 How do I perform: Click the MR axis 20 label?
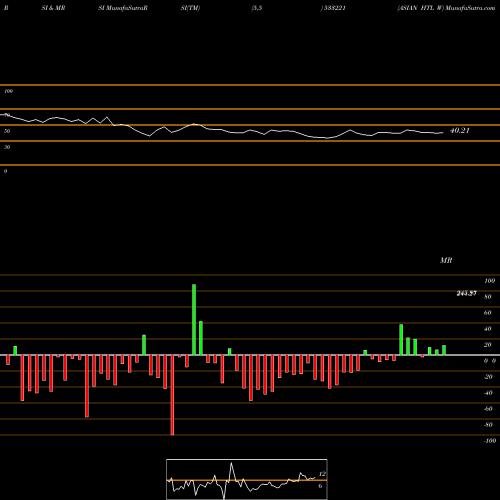(x=488, y=345)
